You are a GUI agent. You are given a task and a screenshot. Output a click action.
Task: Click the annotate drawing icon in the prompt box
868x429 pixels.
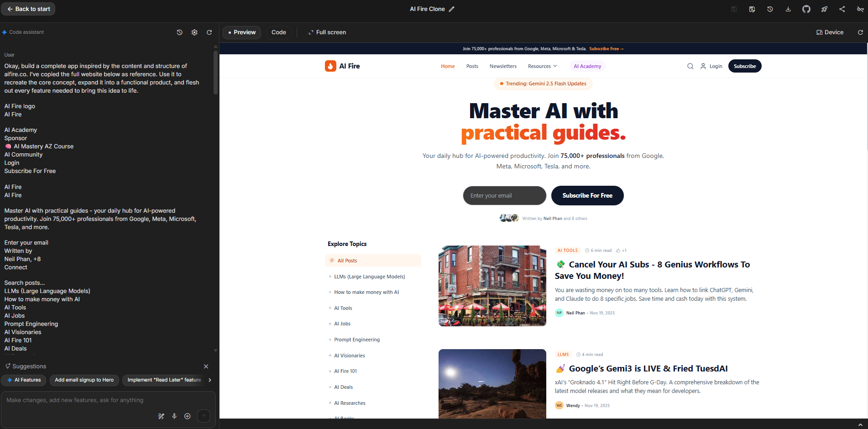(x=161, y=416)
